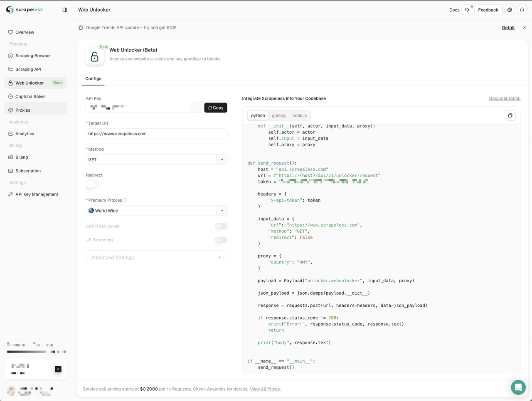Click the Target Url input field

coord(156,134)
